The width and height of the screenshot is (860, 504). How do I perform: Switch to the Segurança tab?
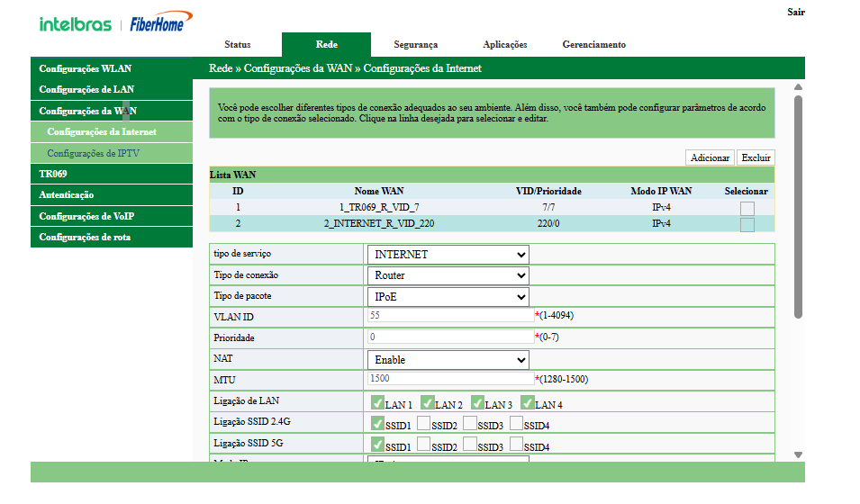point(415,45)
